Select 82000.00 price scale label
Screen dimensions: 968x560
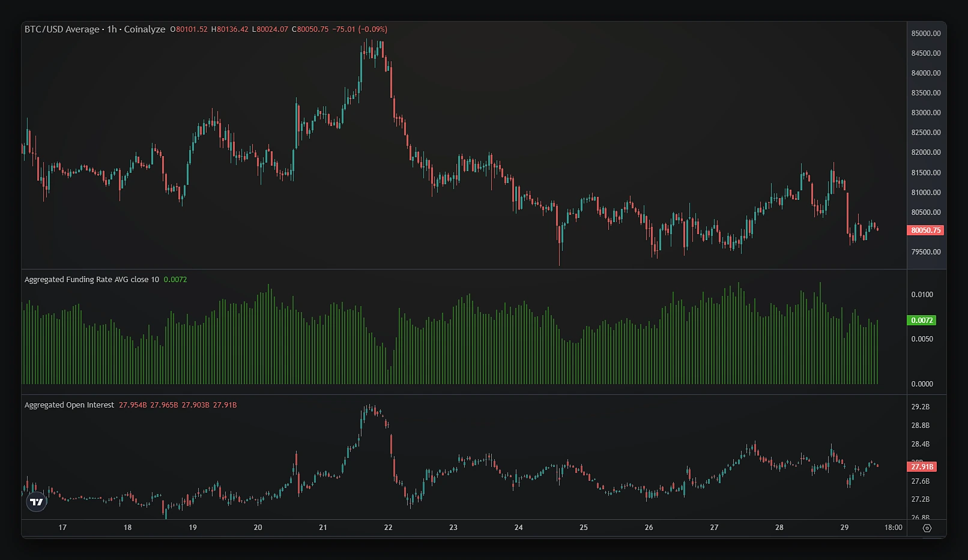click(926, 152)
